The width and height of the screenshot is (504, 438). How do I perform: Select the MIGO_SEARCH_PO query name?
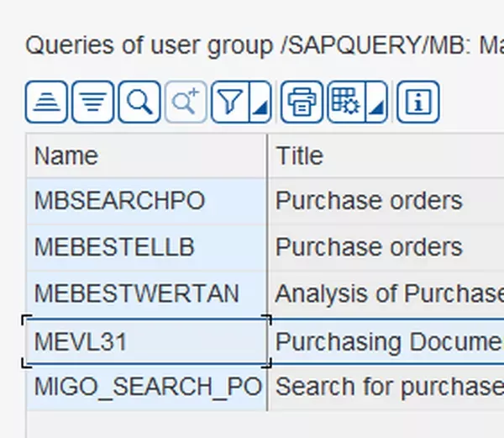coord(146,387)
